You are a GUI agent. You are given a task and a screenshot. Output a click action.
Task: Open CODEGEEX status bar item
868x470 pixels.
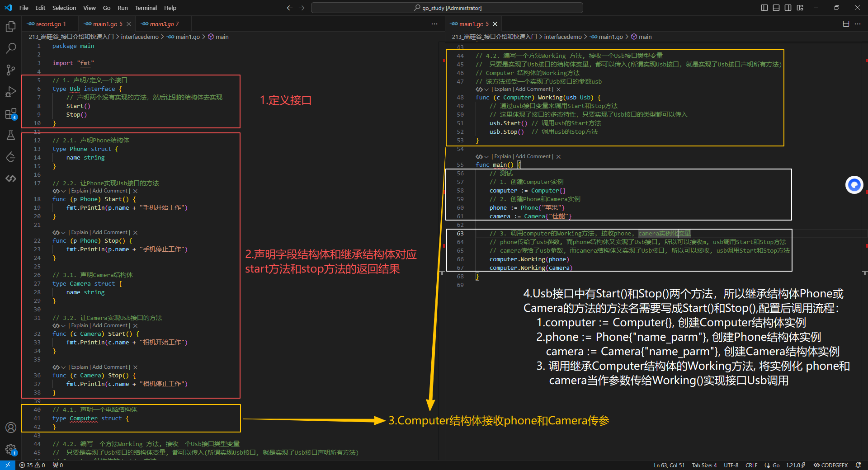[831, 465]
